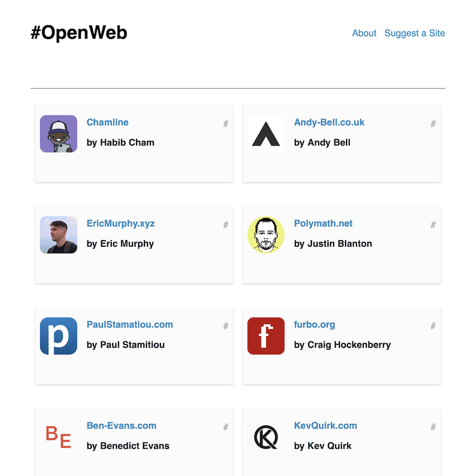
Task: Click the hash permalink on Polymath.net card
Action: coord(433,225)
